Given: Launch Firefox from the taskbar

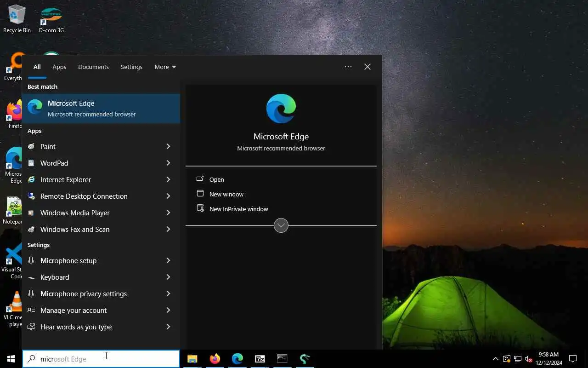Looking at the screenshot, I should (215, 359).
